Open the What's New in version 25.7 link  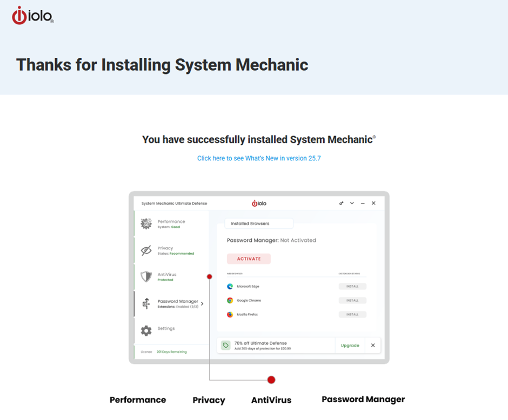(x=259, y=158)
